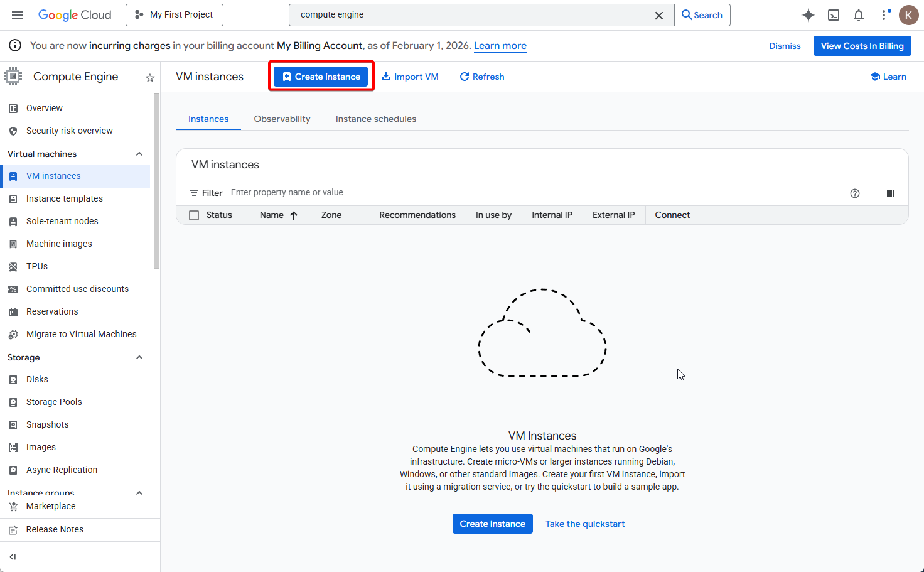Viewport: 924px width, 572px height.
Task: Click the Release Notes icon
Action: pos(13,530)
